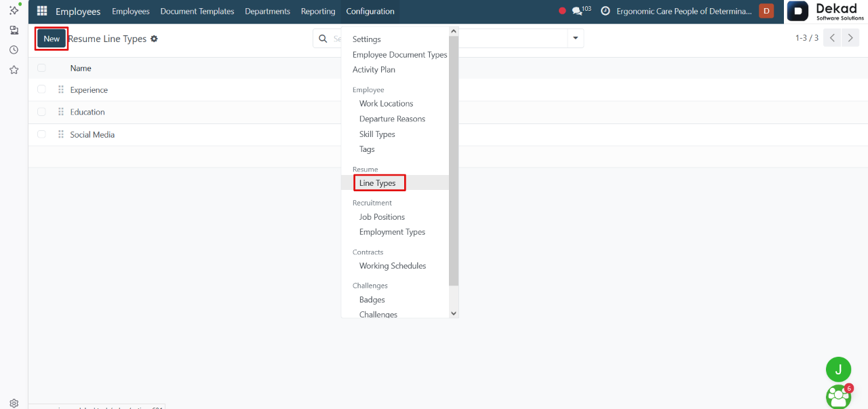Open Working Schedules under Contracts
Image resolution: width=868 pixels, height=409 pixels.
coord(393,266)
